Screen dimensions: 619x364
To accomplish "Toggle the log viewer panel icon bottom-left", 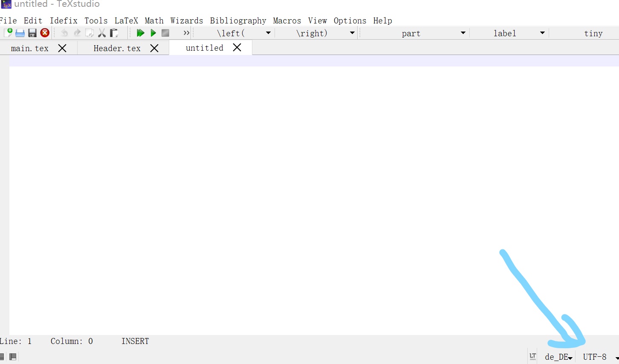I will (x=13, y=357).
